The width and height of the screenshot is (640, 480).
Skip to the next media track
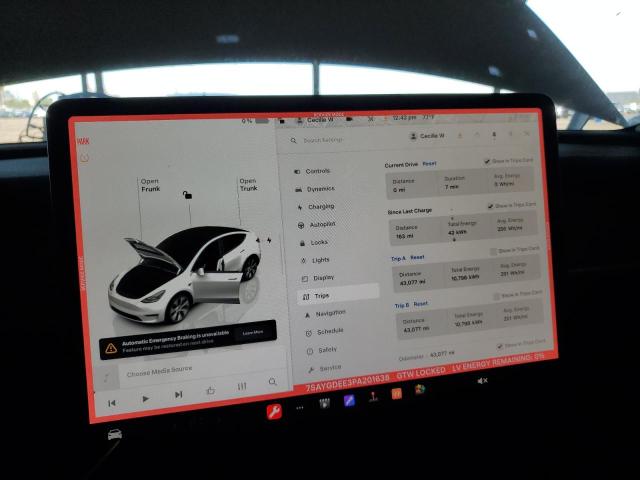tap(178, 395)
